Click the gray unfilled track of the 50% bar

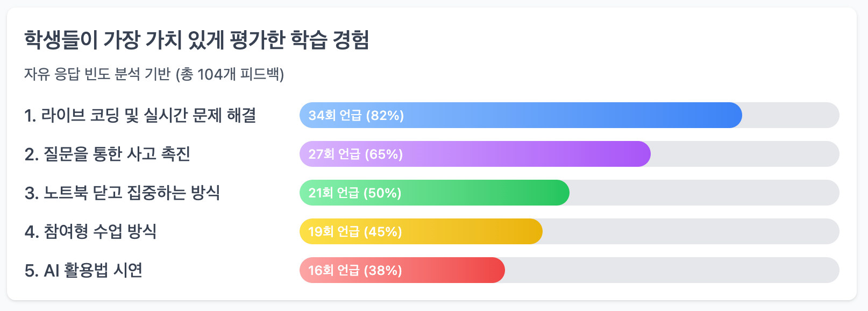705,193
